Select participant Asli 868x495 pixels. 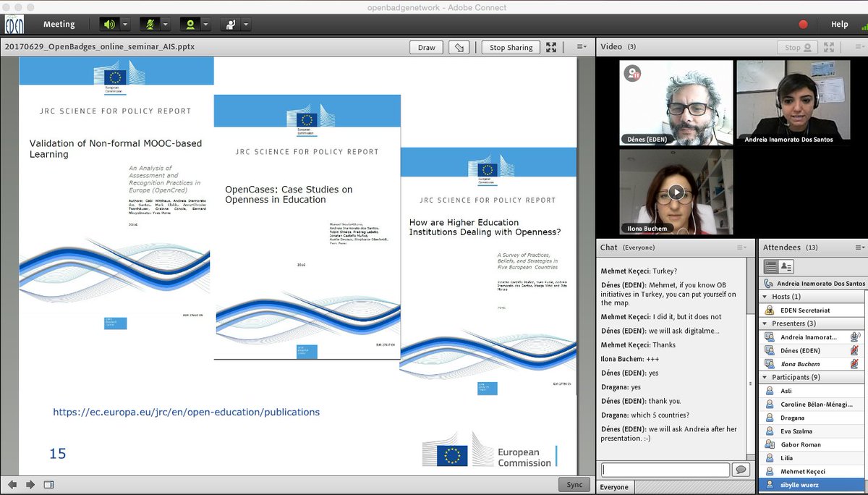pyautogui.click(x=812, y=391)
